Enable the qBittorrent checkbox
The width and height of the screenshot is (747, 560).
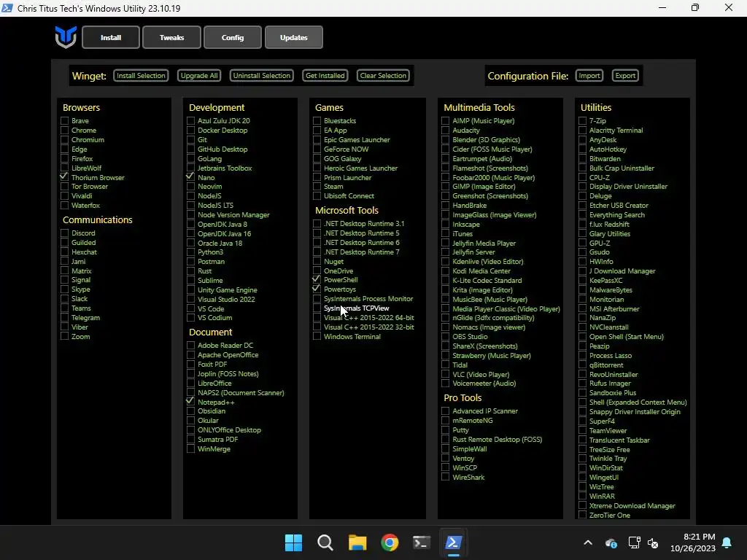(582, 365)
